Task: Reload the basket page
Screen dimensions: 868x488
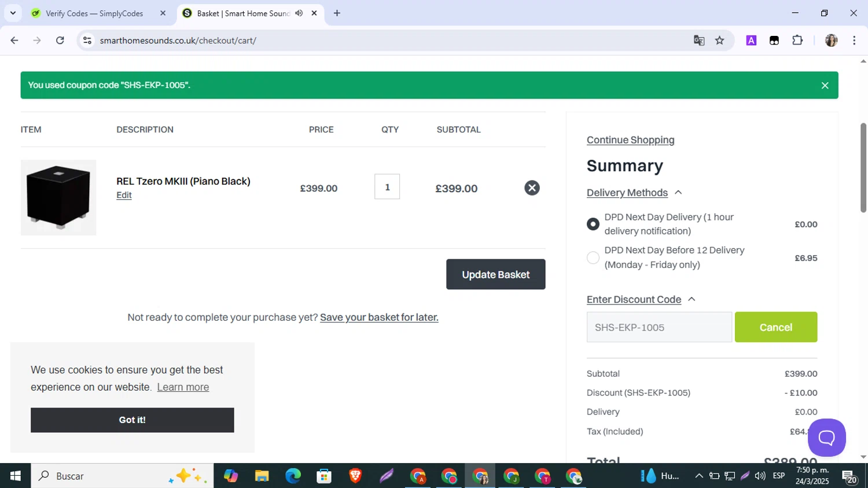Action: click(x=60, y=41)
